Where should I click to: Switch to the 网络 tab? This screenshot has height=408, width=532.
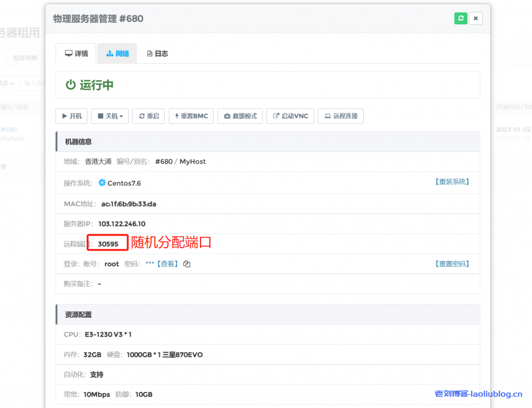pyautogui.click(x=117, y=53)
